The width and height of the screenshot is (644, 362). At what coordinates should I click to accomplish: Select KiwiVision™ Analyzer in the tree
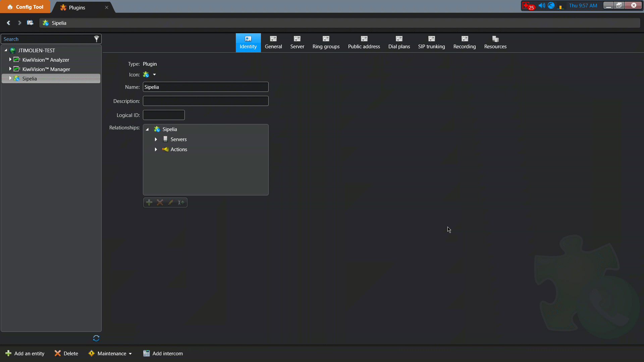click(46, 60)
